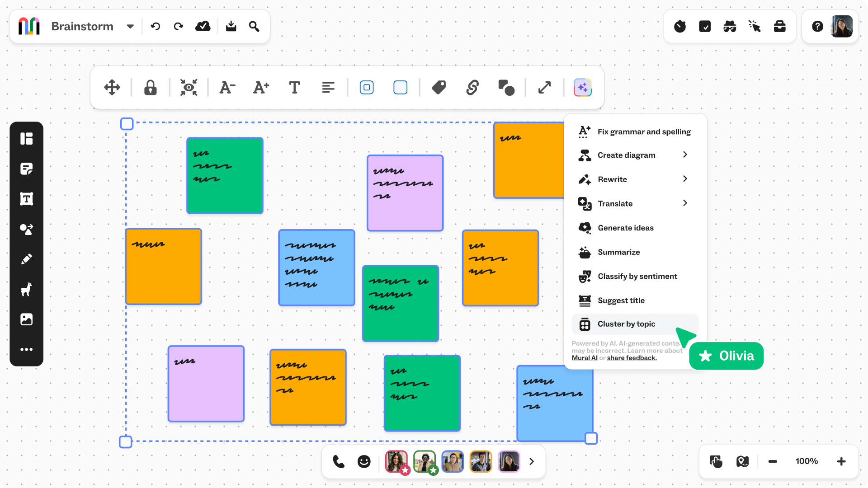Select Summarize from AI menu
Screen dimensions: 868x488
pos(618,252)
